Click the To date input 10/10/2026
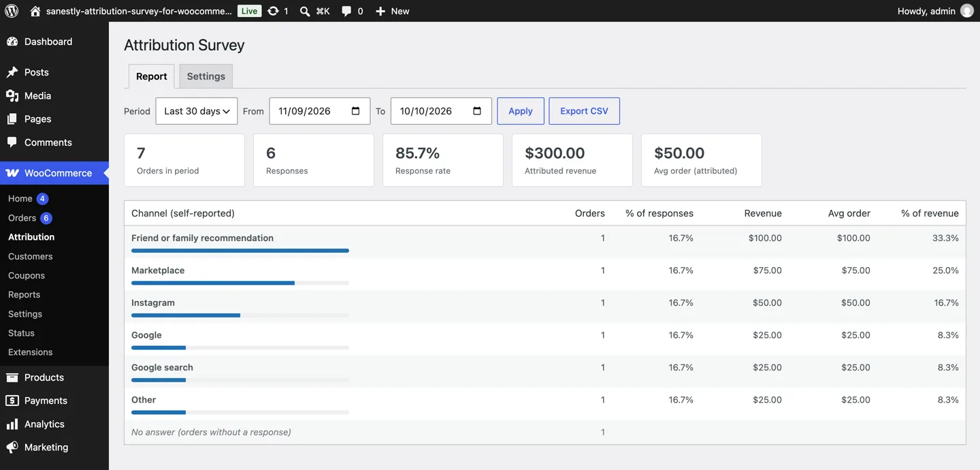This screenshot has width=980, height=470. click(441, 111)
